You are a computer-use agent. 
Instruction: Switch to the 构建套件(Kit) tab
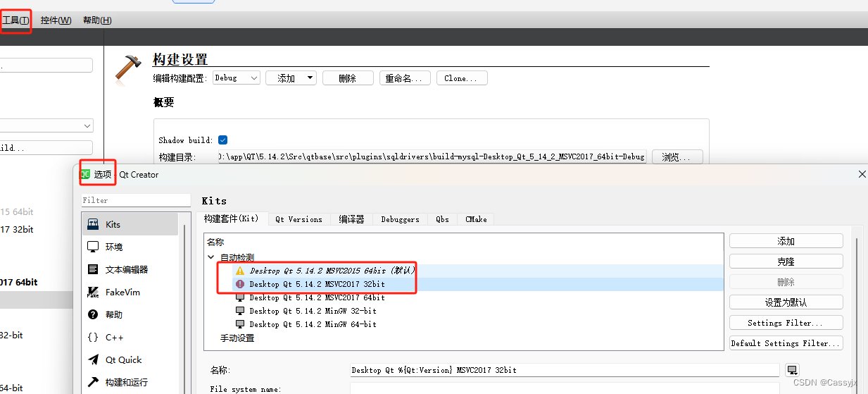(x=232, y=219)
